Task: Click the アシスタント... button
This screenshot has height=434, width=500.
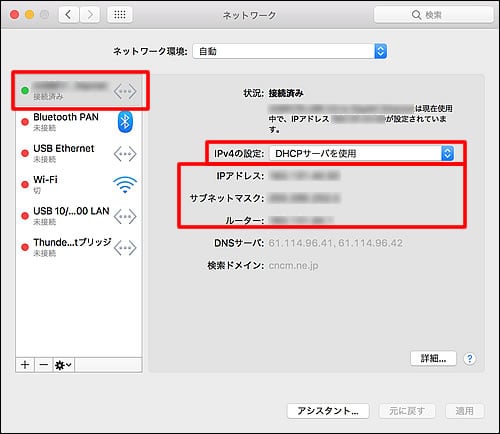Action: tap(328, 411)
